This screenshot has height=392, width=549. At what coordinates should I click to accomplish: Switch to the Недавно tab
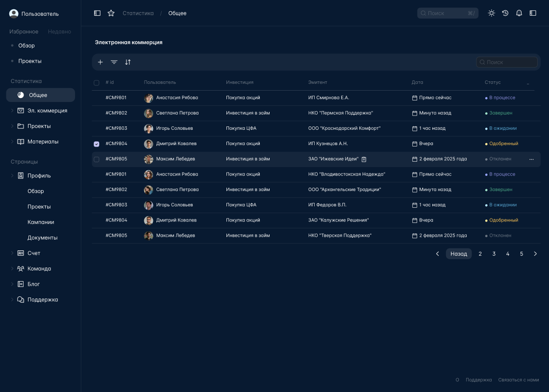pyautogui.click(x=59, y=32)
